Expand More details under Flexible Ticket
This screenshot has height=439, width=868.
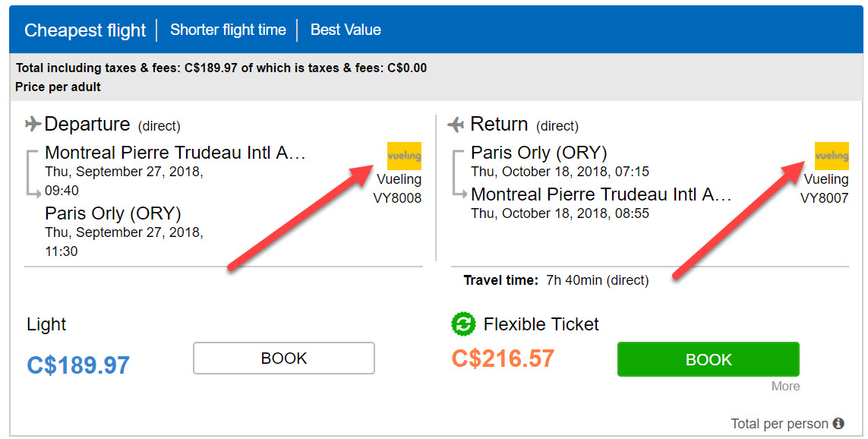[x=785, y=387]
